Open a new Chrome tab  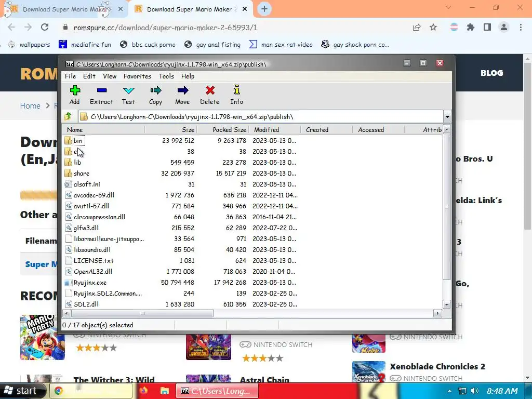[264, 9]
